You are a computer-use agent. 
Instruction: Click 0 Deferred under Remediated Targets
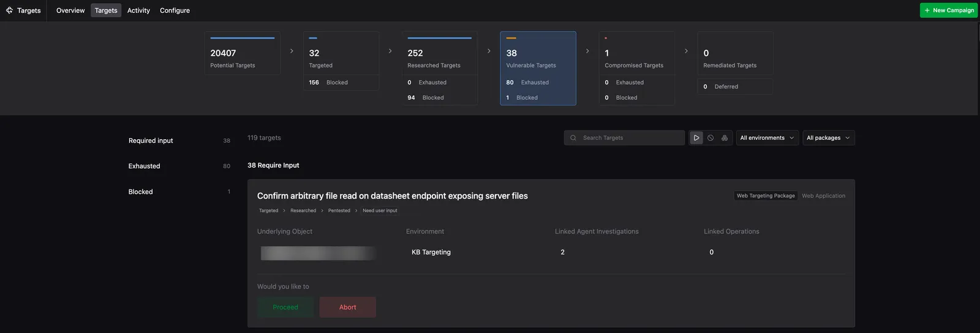735,86
